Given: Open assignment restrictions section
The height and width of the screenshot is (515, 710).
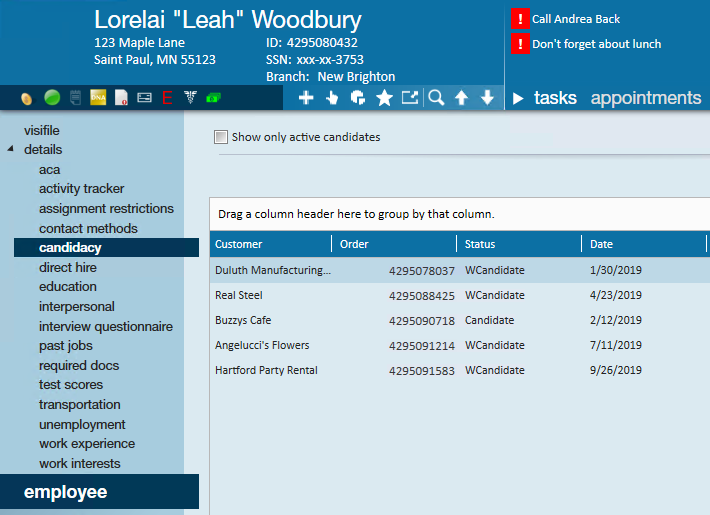Looking at the screenshot, I should 106,208.
